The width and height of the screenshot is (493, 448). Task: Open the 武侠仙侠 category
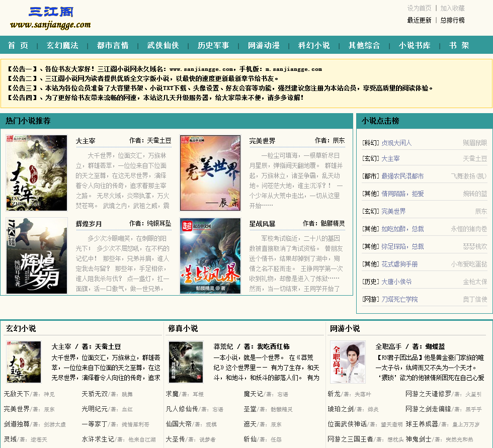163,45
